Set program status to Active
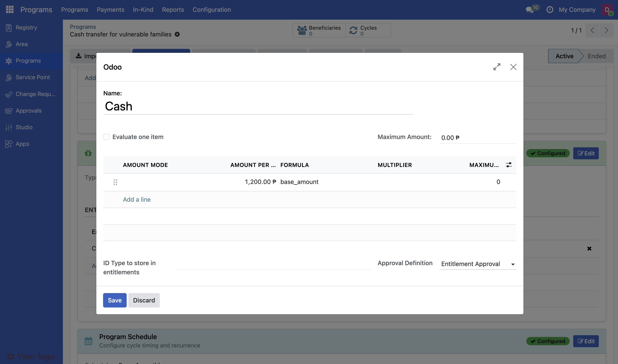 (564, 56)
